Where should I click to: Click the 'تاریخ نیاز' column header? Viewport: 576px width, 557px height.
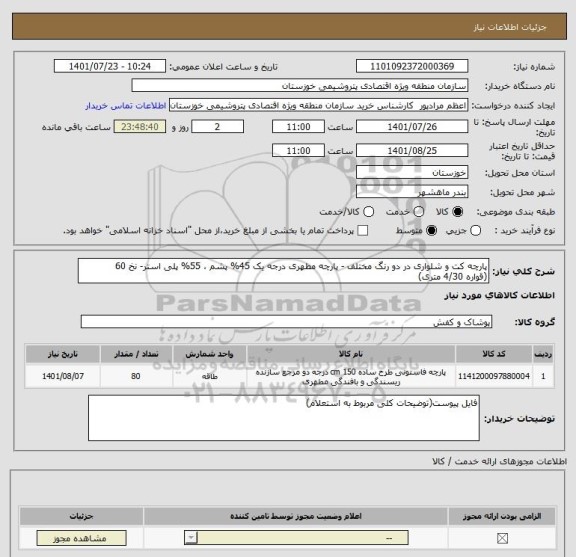click(63, 354)
